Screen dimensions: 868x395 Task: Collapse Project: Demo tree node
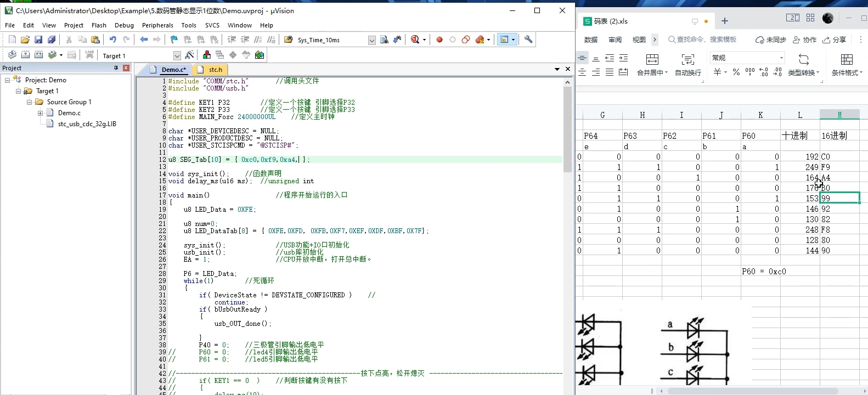click(8, 80)
